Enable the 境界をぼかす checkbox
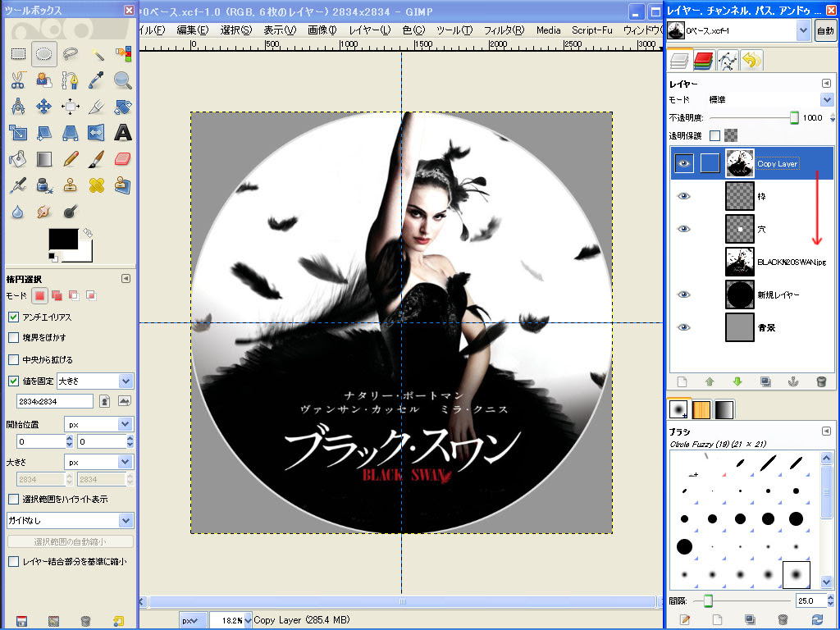This screenshot has width=840, height=630. pos(14,337)
